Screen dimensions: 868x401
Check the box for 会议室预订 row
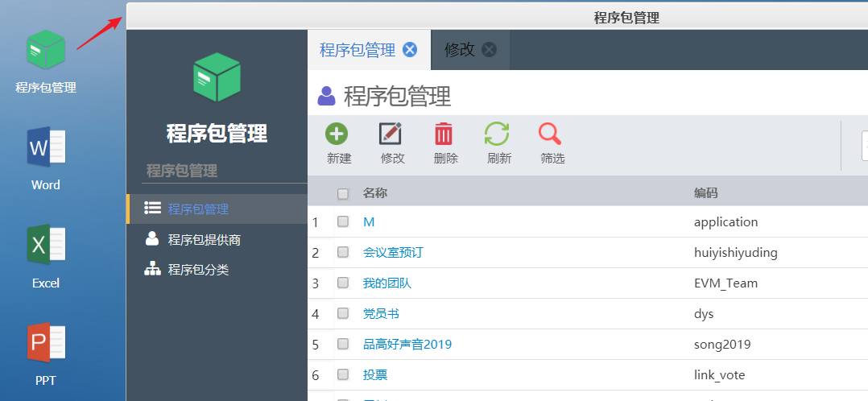coord(343,252)
